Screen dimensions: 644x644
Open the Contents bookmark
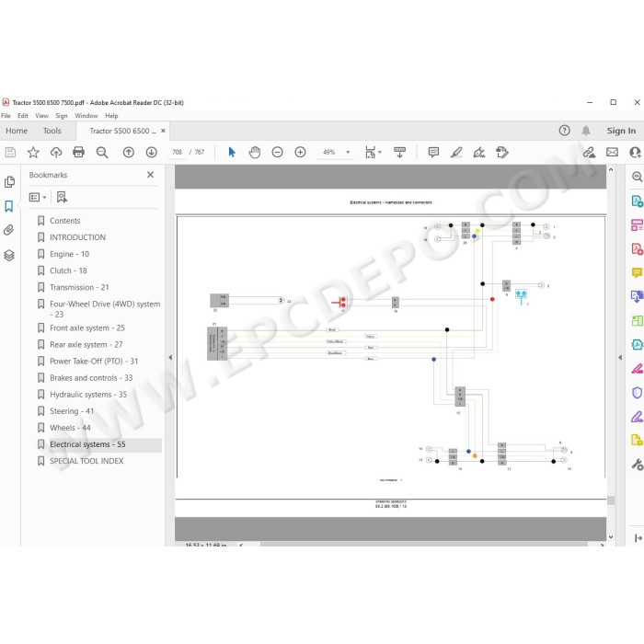(65, 221)
